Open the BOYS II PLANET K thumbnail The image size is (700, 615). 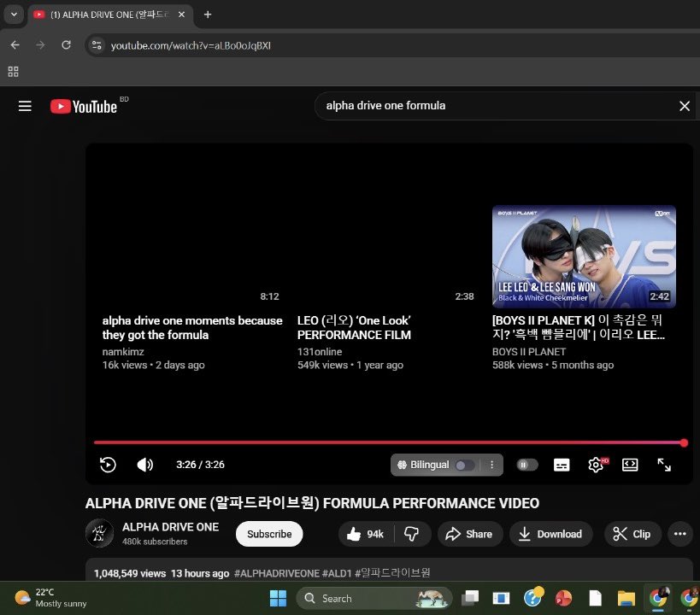(x=584, y=256)
